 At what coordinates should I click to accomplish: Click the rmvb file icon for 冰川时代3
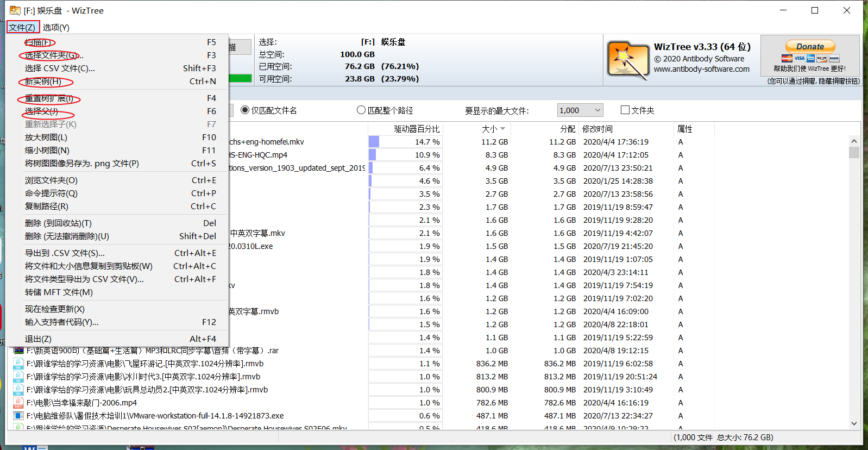click(18, 377)
